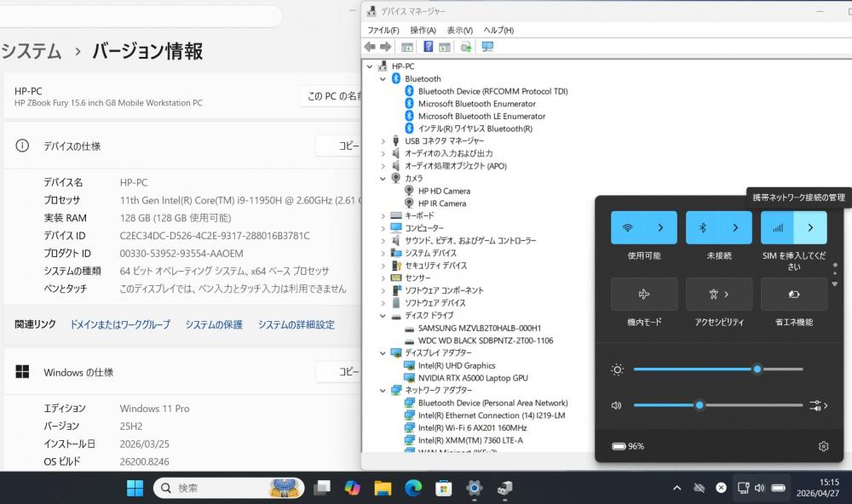Open quick settings gear icon

coord(823,446)
